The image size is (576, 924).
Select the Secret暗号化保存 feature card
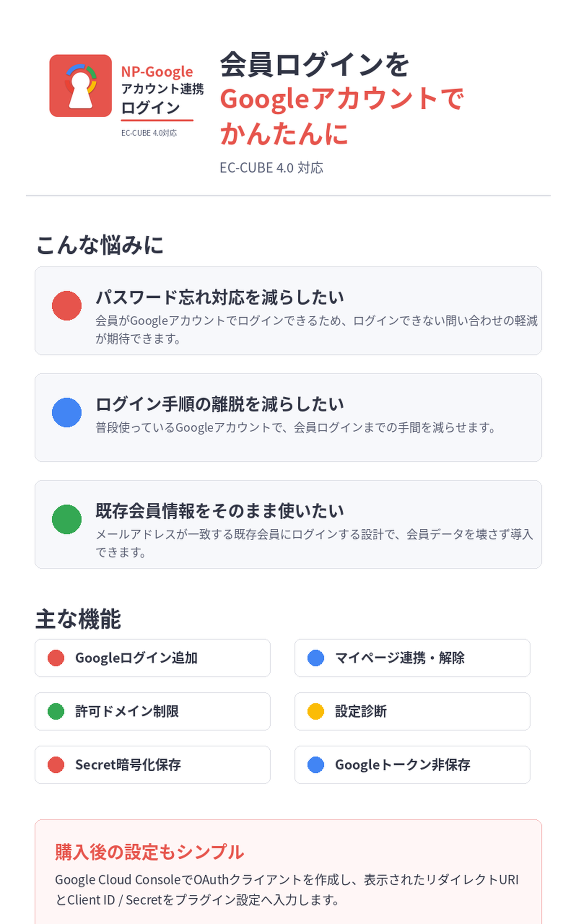pos(153,765)
